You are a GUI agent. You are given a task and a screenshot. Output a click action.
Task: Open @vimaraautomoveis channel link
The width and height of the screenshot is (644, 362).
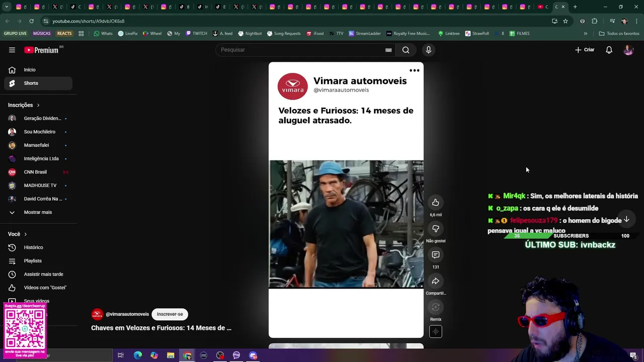[x=127, y=314]
